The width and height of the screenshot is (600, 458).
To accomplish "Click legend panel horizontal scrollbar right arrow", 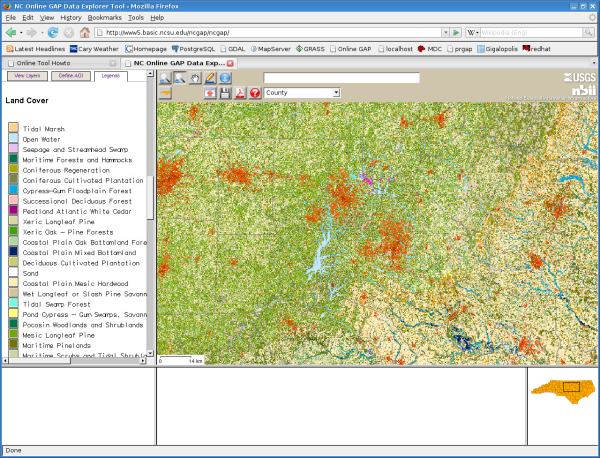I will pos(143,360).
